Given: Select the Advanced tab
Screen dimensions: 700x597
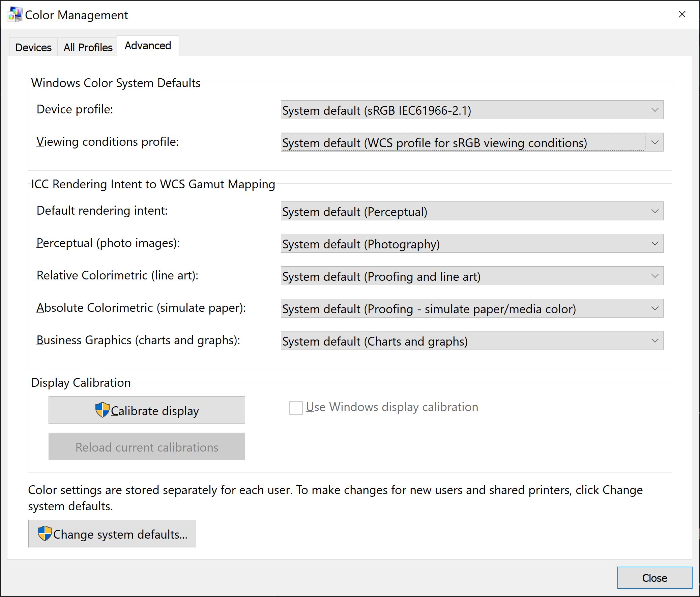Looking at the screenshot, I should point(148,46).
